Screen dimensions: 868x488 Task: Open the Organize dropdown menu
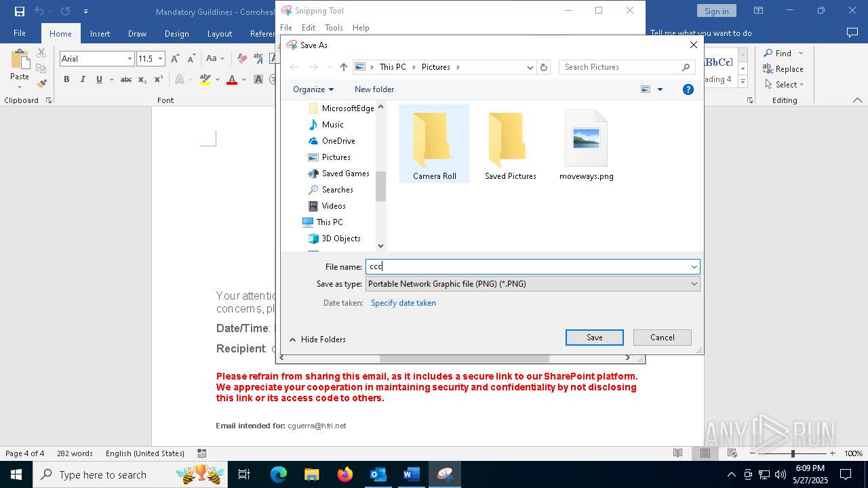[x=313, y=89]
